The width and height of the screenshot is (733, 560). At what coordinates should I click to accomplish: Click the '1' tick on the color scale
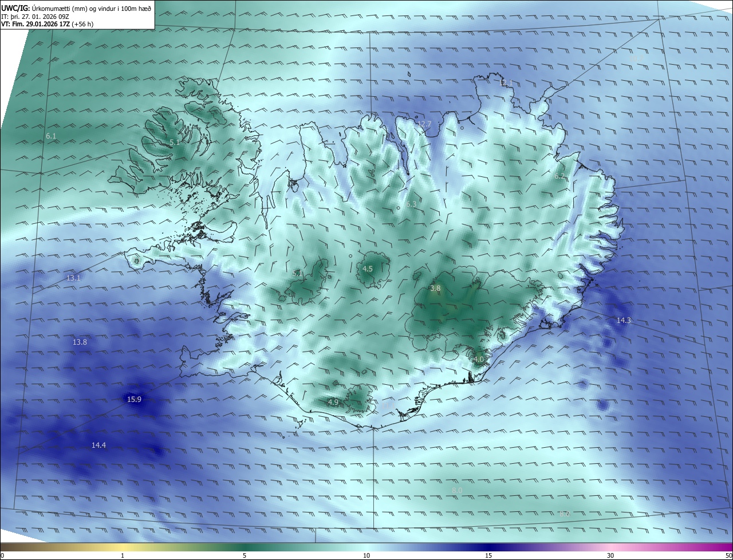click(x=123, y=555)
